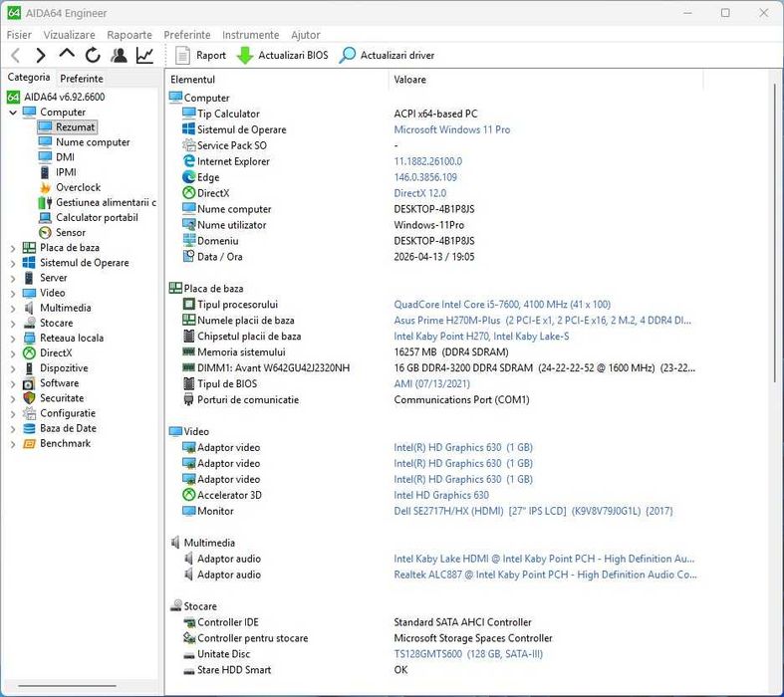Viewport: 784px width, 697px height.
Task: Click the Microsoft Windows 11 Pro link
Action: tap(452, 129)
